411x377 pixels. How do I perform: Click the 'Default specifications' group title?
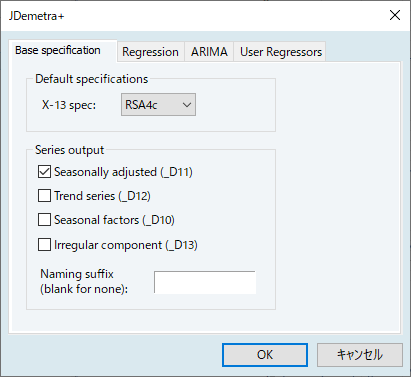tap(92, 79)
